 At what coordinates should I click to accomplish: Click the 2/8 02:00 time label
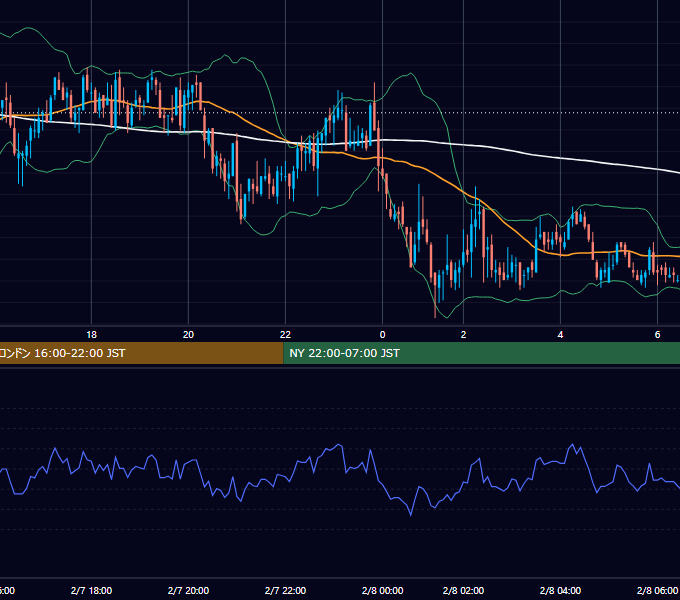(x=463, y=590)
